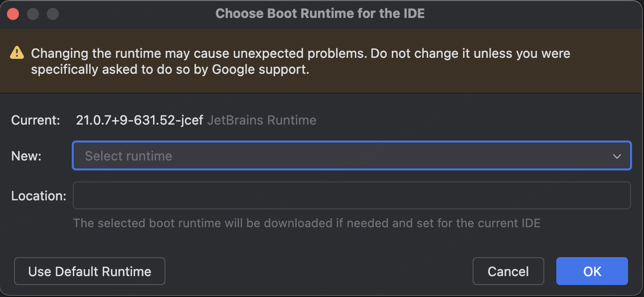Click the "Choose Boot Runtime for the IDE" title
Screen dimensions: 644x297
[x=320, y=13]
